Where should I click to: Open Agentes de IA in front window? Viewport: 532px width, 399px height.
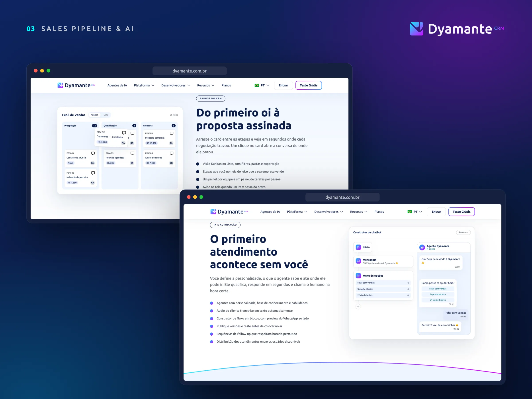click(270, 212)
